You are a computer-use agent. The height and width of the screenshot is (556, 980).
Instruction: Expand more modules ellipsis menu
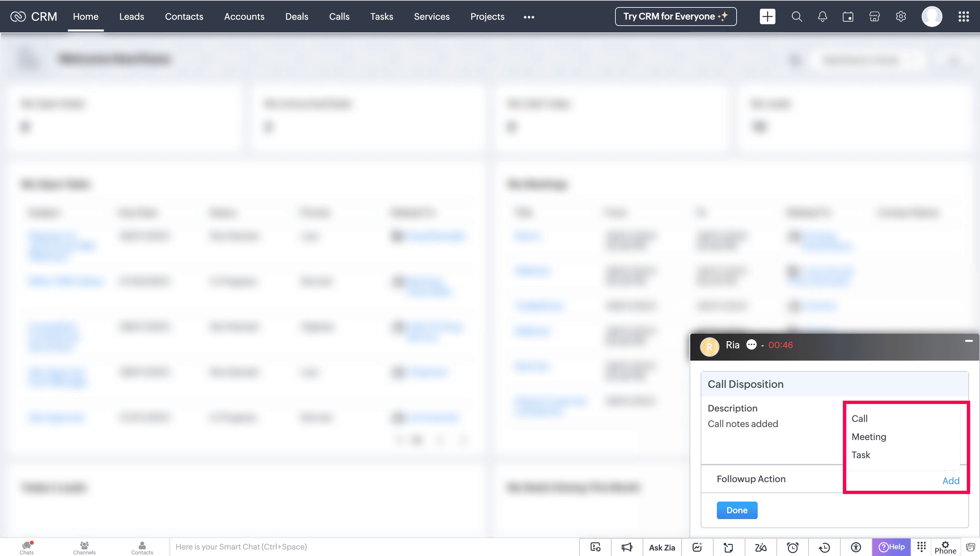(x=529, y=17)
